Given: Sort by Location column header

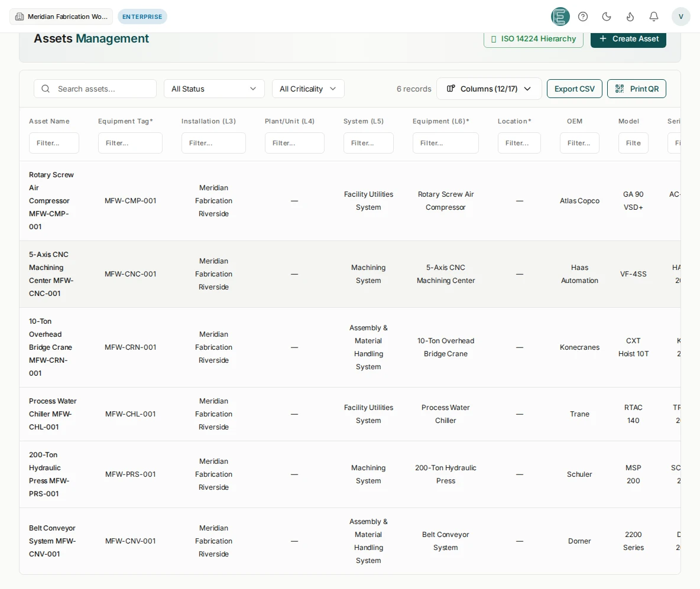Looking at the screenshot, I should coord(514,121).
